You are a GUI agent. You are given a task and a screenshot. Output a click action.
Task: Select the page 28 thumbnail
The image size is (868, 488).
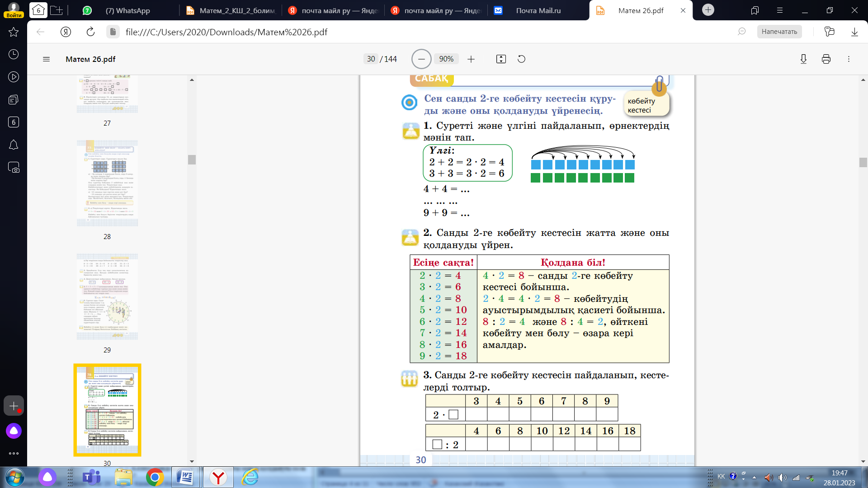(x=107, y=183)
